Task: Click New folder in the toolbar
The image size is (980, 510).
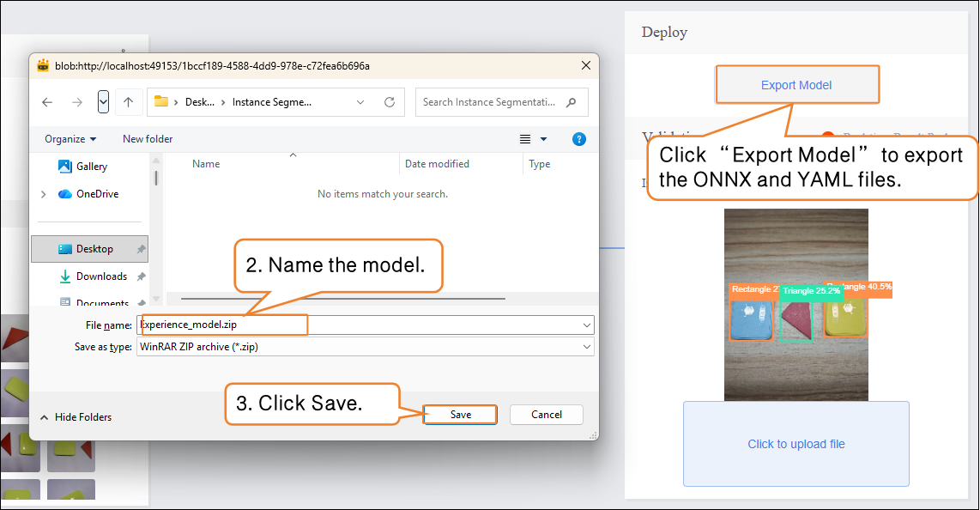Action: click(148, 139)
